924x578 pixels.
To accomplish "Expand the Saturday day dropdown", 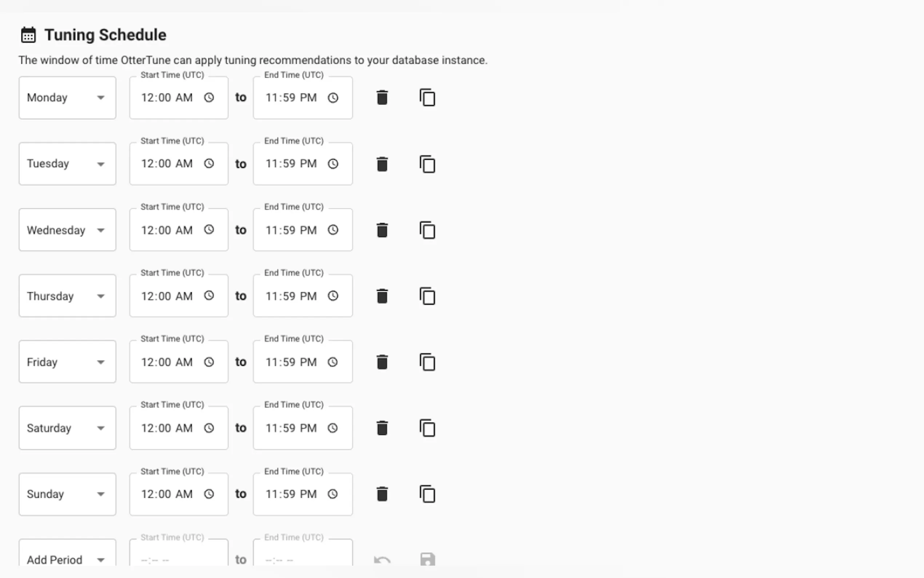I will (67, 428).
